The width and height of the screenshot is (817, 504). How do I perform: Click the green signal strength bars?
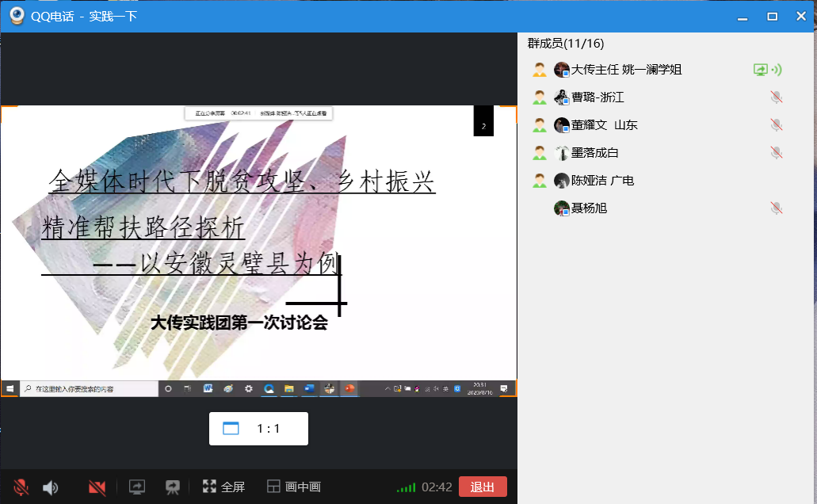pyautogui.click(x=406, y=487)
